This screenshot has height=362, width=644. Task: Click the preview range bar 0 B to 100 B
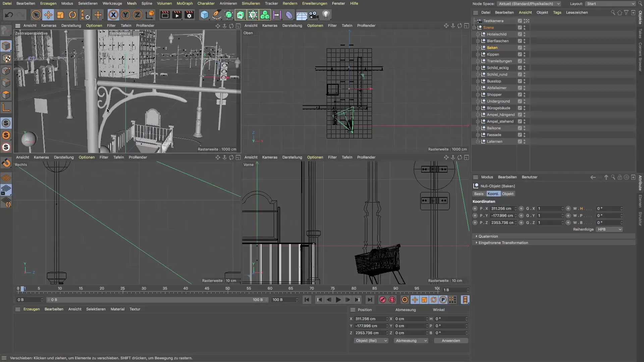(158, 300)
